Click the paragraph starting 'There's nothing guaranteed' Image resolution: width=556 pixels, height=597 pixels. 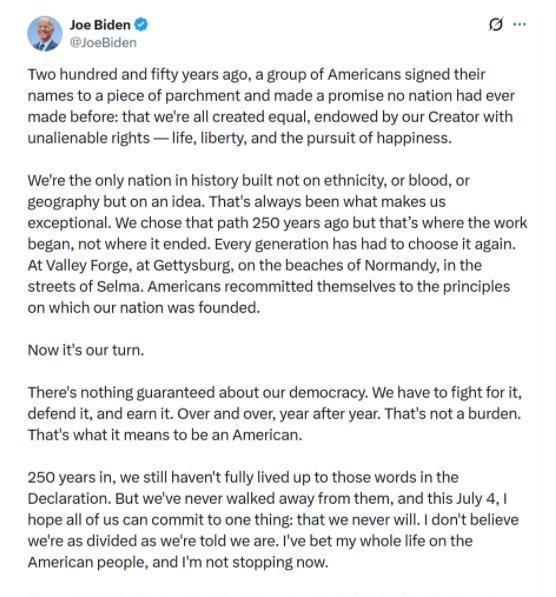pyautogui.click(x=275, y=413)
